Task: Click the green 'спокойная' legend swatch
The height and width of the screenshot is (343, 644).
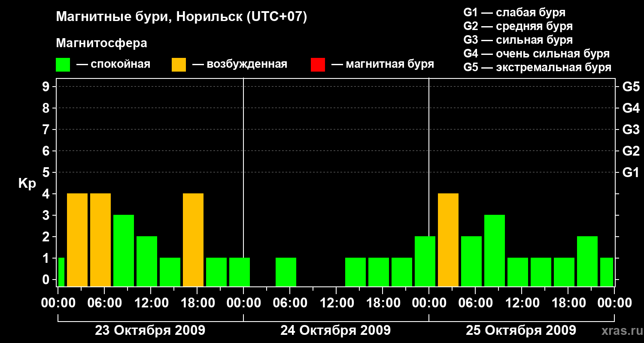Action: tap(63, 65)
